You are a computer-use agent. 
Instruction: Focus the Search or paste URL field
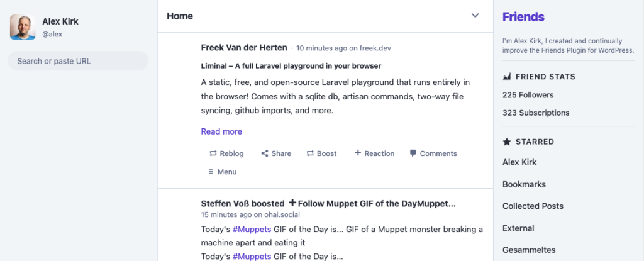tap(78, 61)
